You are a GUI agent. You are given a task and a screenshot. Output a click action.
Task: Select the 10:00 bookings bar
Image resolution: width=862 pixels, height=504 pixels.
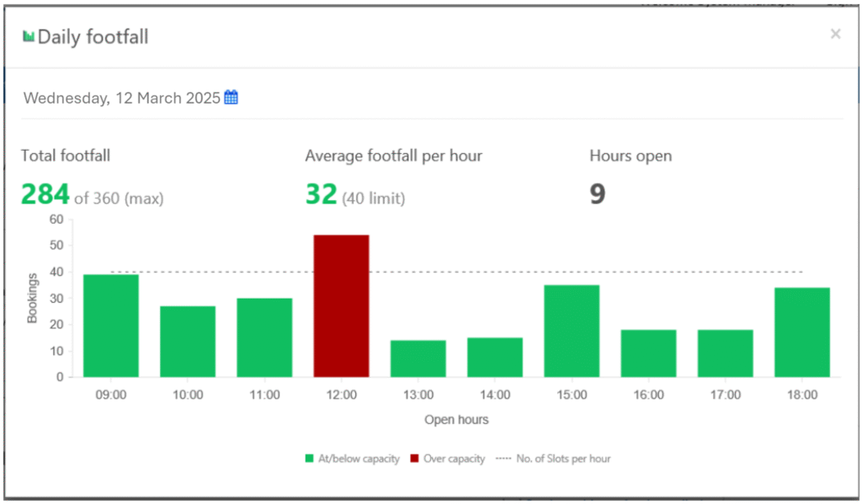tap(188, 342)
